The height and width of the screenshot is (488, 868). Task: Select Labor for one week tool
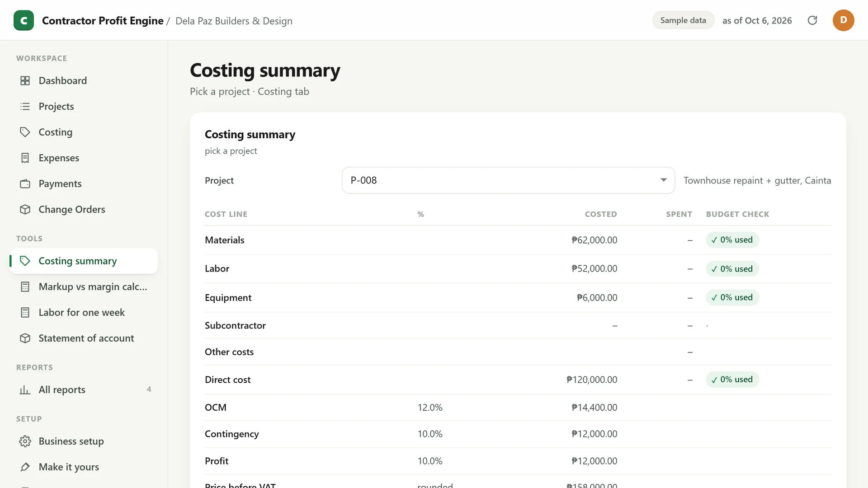click(84, 312)
